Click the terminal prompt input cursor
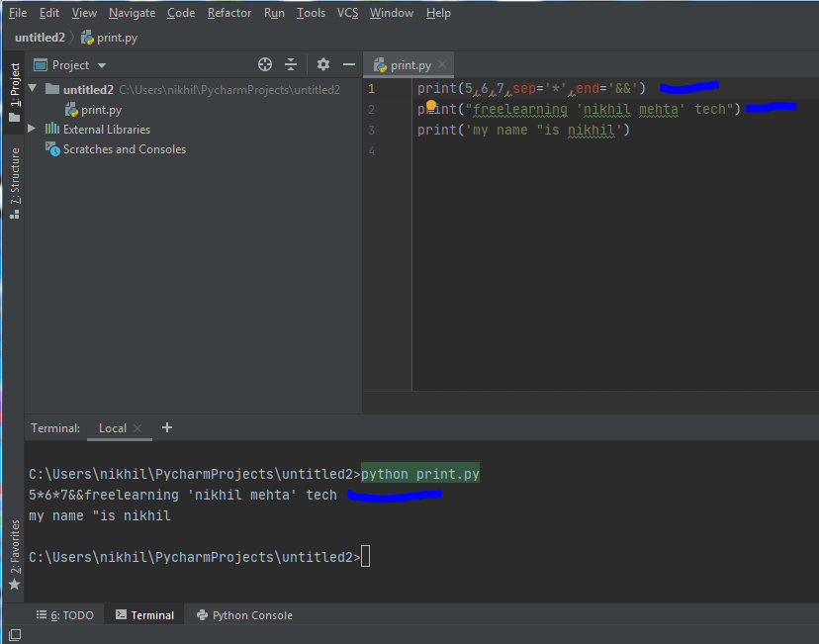 click(366, 556)
